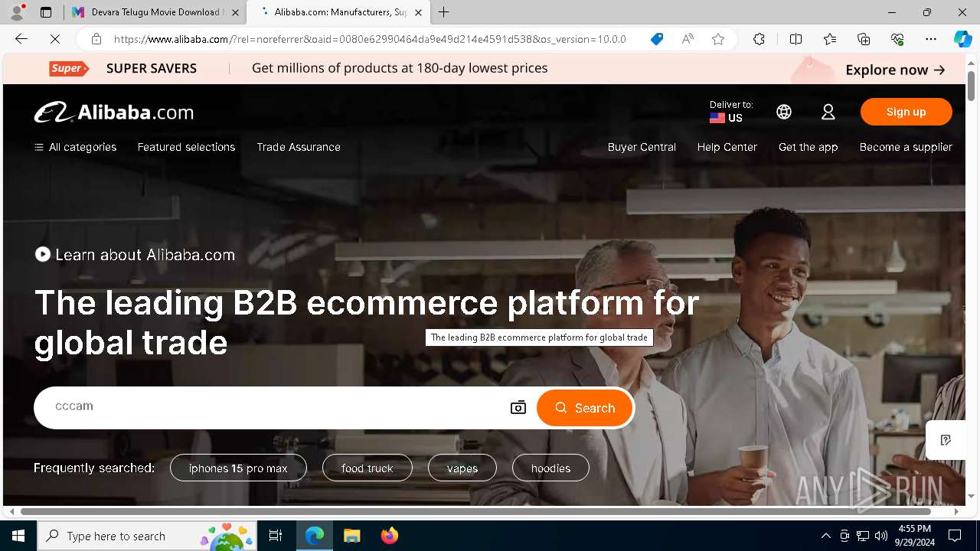This screenshot has height=551, width=980.
Task: Open image search camera icon
Action: click(x=518, y=407)
